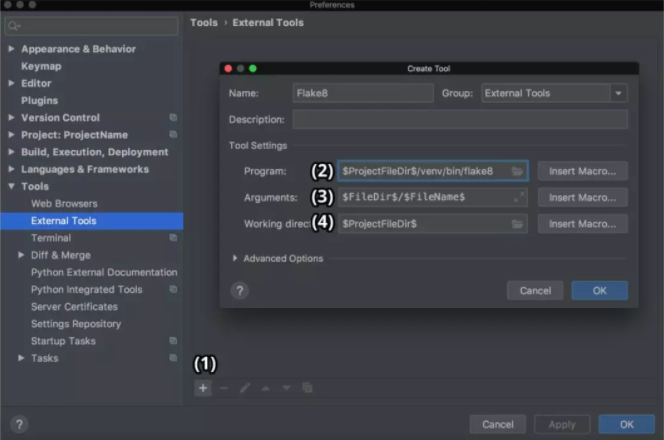
Task: Expand the Editor tree arrow
Action: tap(11, 83)
